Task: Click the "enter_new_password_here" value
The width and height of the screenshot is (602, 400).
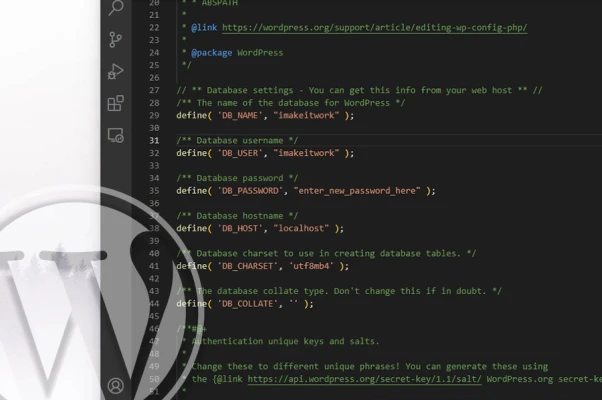Action: [357, 191]
